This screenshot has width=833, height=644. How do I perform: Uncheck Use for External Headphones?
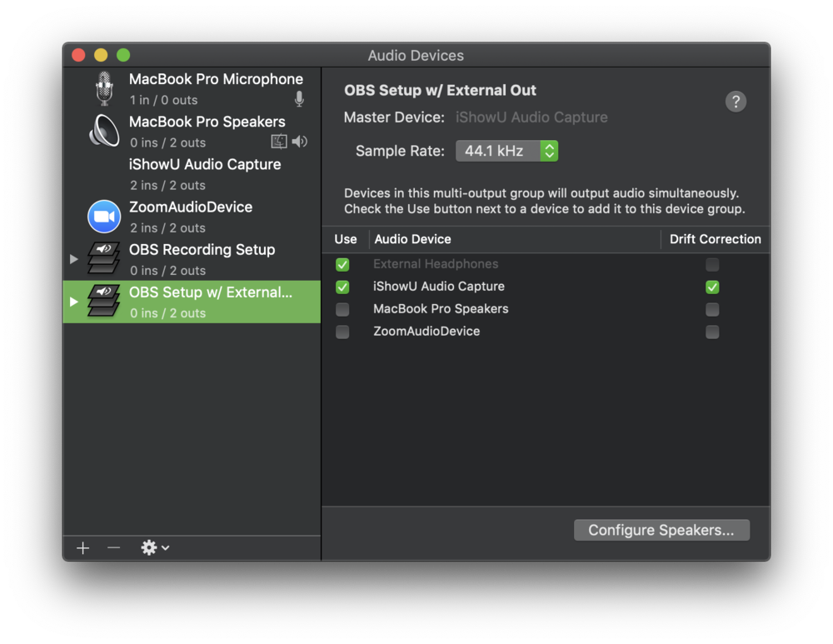click(342, 264)
